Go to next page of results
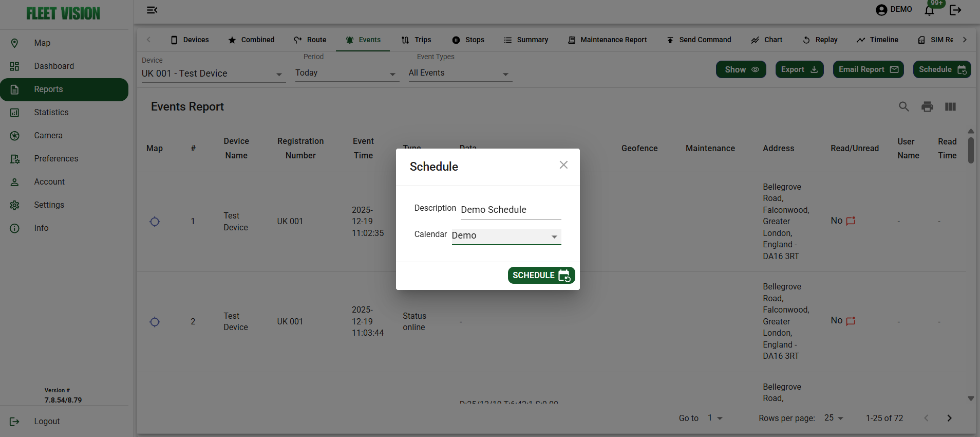Image resolution: width=980 pixels, height=437 pixels. (949, 418)
